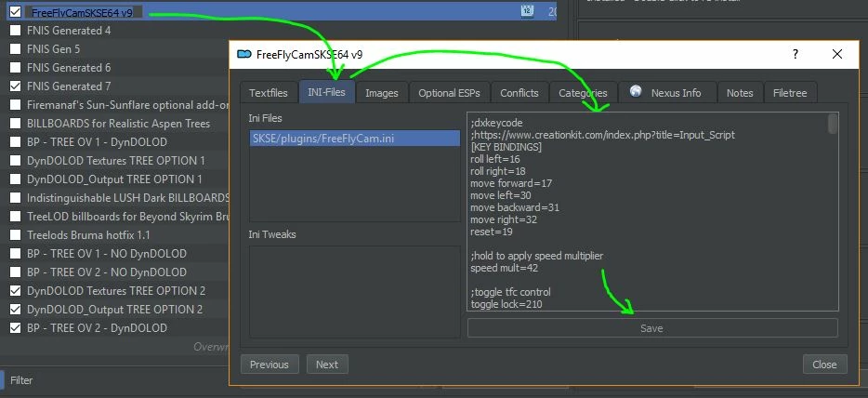Click the ini editor vertical scrollbar thumb
Image resolution: width=868 pixels, height=398 pixels.
[x=833, y=124]
